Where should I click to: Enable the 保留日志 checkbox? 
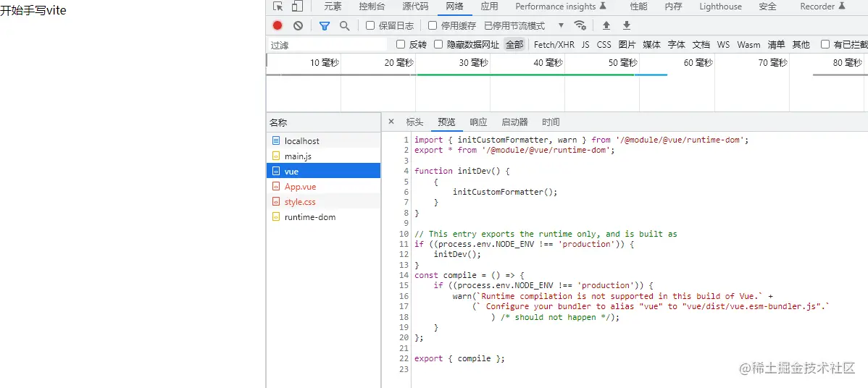[x=370, y=25]
